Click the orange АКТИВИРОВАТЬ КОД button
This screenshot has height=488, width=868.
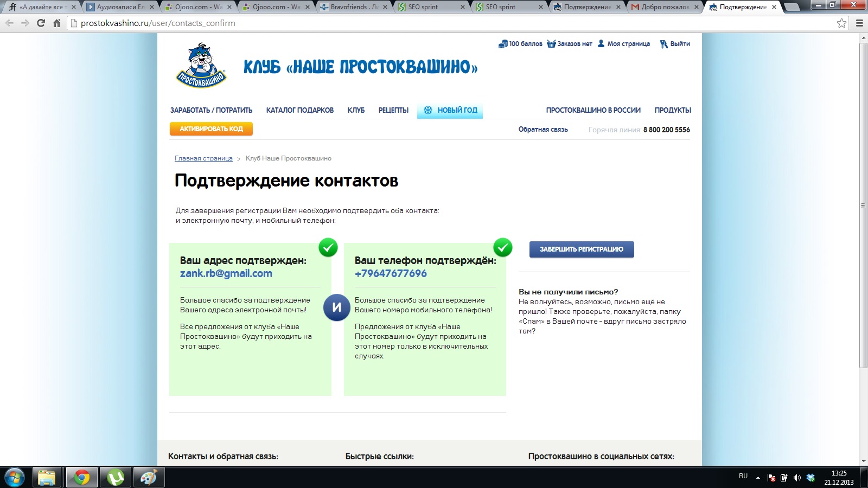coord(211,129)
